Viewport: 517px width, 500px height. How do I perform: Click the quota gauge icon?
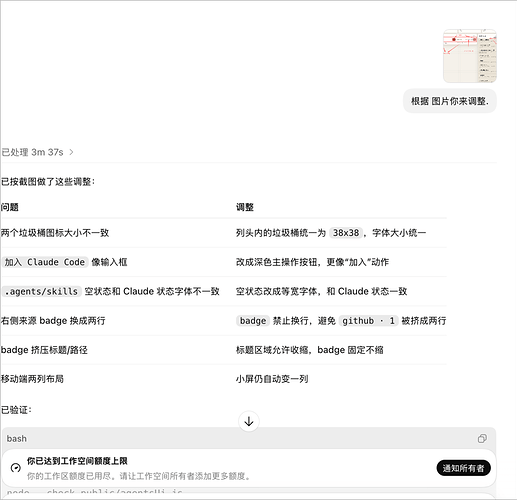(x=15, y=468)
